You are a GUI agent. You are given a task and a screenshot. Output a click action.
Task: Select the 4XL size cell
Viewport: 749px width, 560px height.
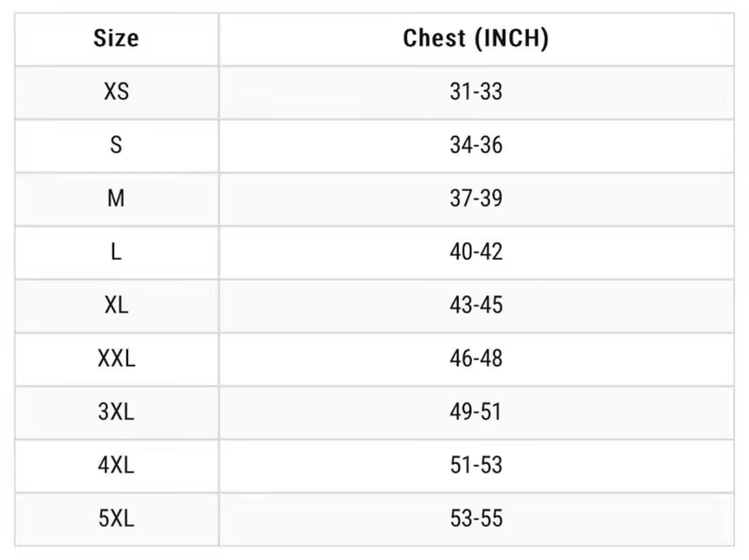point(116,466)
